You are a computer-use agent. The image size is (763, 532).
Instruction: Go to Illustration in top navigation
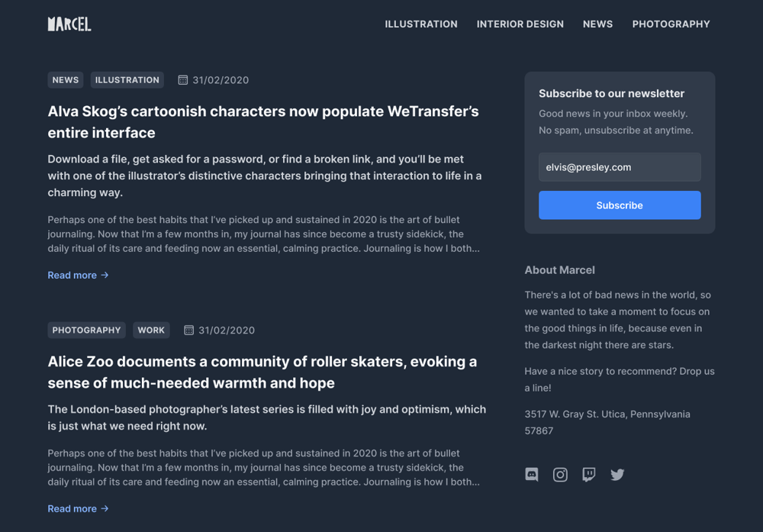tap(421, 24)
